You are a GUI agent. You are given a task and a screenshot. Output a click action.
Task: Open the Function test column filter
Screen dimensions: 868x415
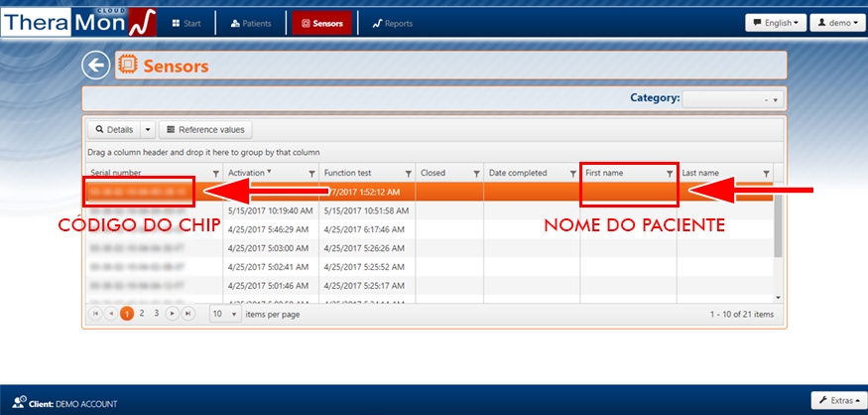pos(408,173)
